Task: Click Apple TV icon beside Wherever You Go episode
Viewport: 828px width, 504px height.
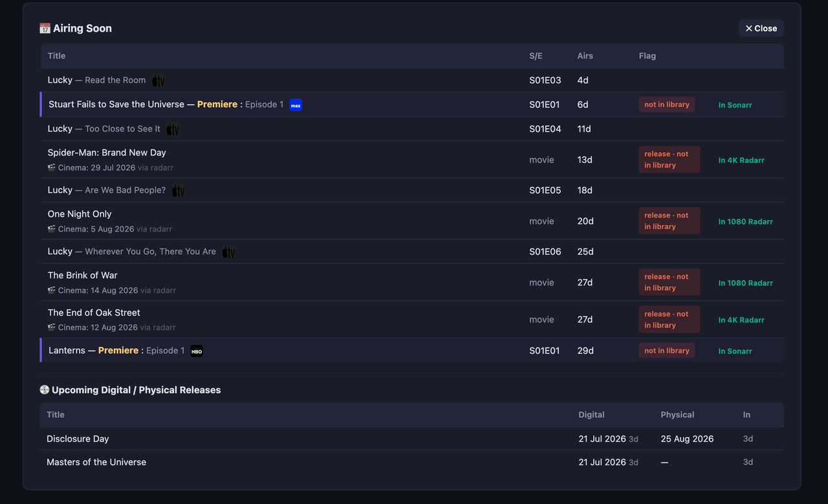Action: pos(228,252)
